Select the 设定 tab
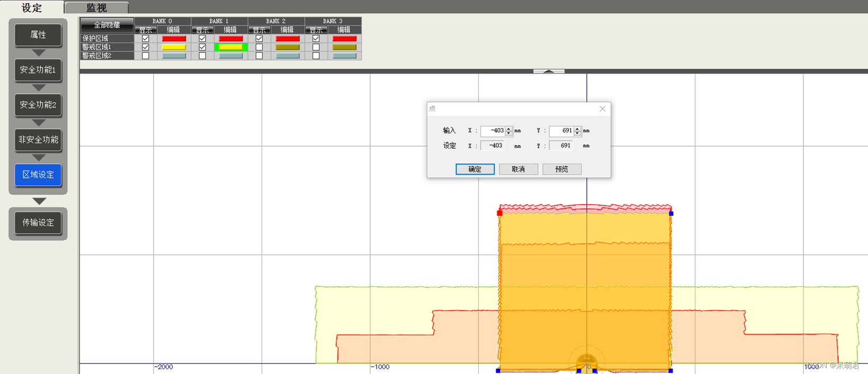This screenshot has height=374, width=868. 32,7
